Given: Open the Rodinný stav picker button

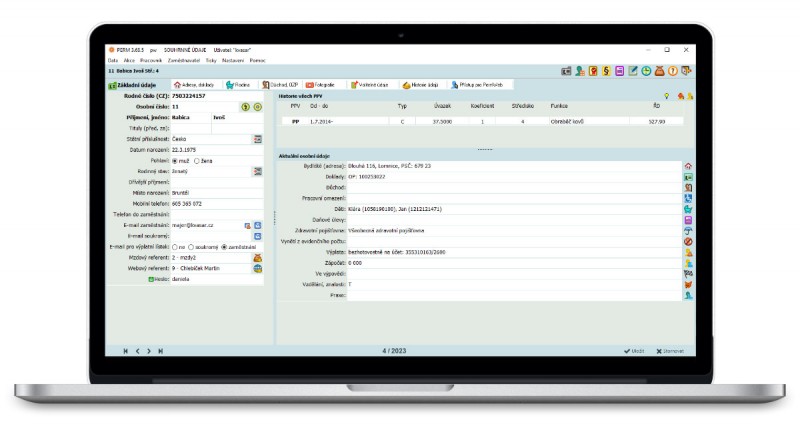Looking at the screenshot, I should point(257,171).
